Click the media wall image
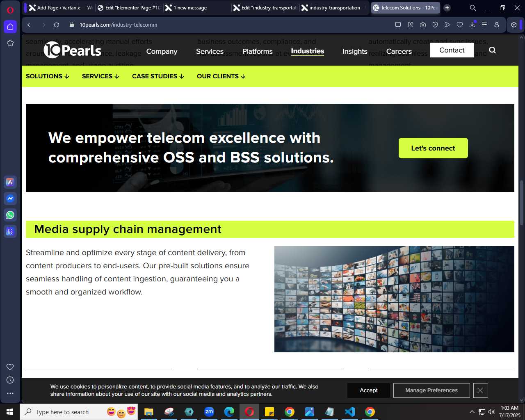Image resolution: width=525 pixels, height=420 pixels. click(394, 299)
